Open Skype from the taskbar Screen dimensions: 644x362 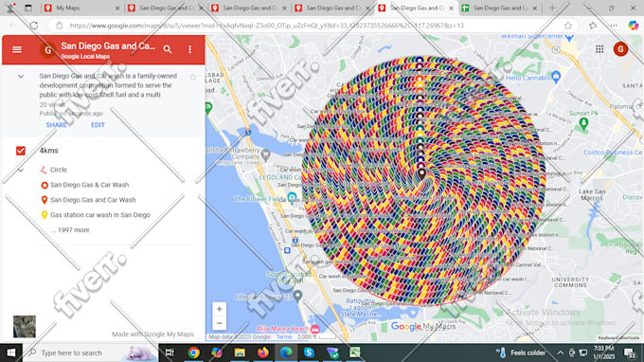click(x=309, y=353)
